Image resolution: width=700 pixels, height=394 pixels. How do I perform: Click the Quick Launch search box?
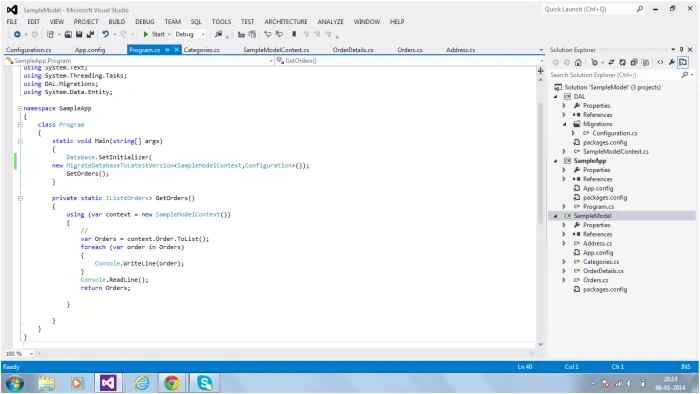[x=594, y=9]
